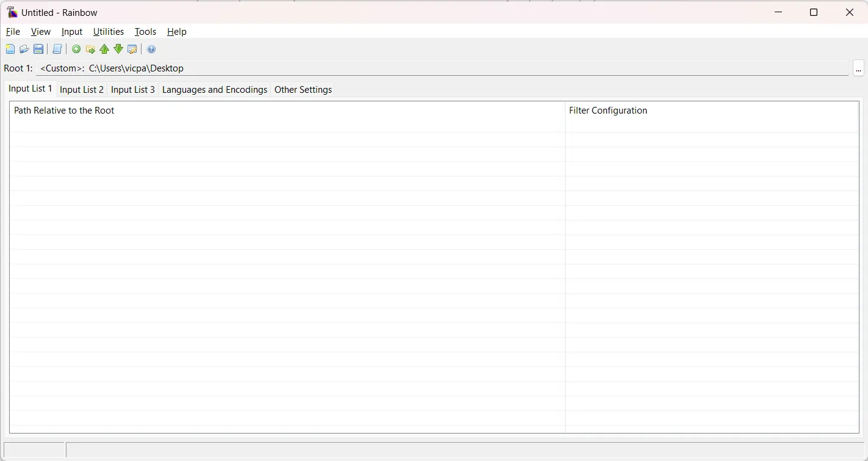The height and width of the screenshot is (461, 868).
Task: Open the log scroll icon in toolbar
Action: pos(57,49)
